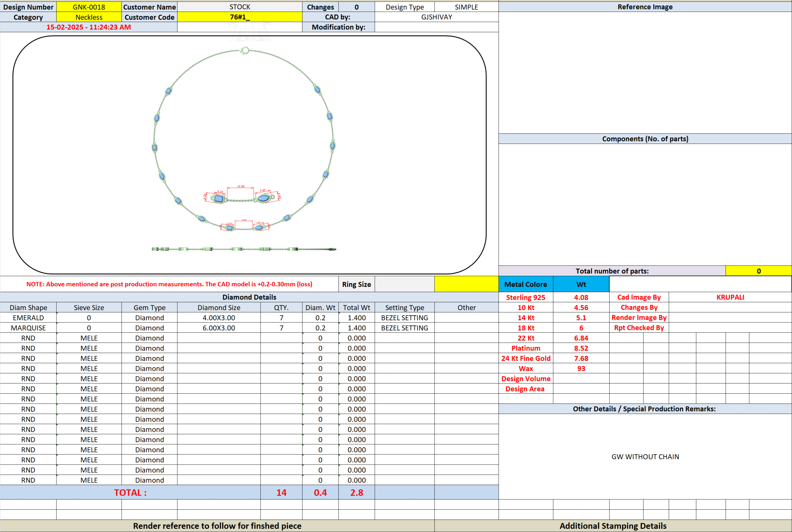Select the yellow 76#1_ customer code cell
Screen dimensions: 792x532
tap(239, 17)
